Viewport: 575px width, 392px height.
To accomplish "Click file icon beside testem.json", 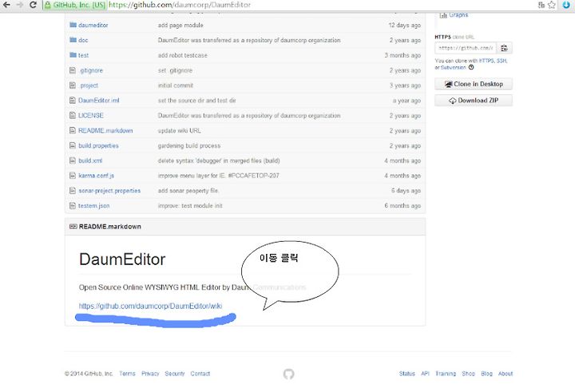I will [72, 206].
